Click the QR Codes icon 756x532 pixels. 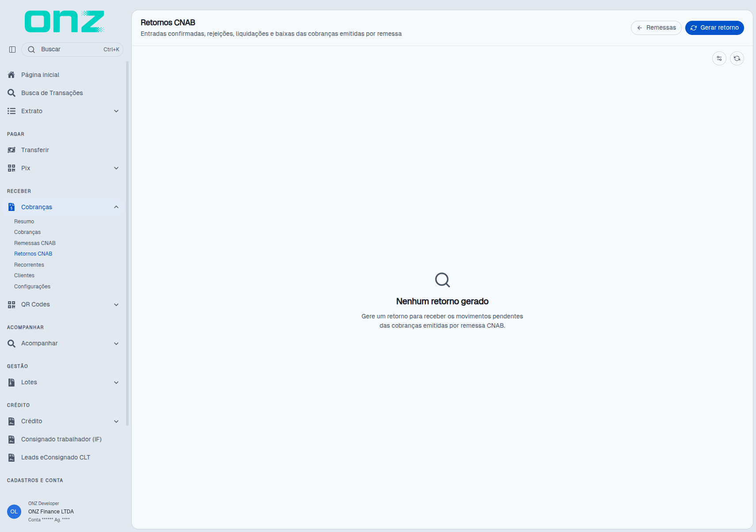(x=11, y=304)
